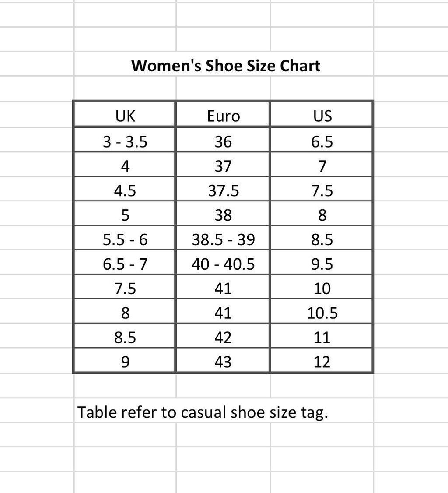Select the US cell with value 9.5
The height and width of the screenshot is (493, 448).
(x=322, y=264)
